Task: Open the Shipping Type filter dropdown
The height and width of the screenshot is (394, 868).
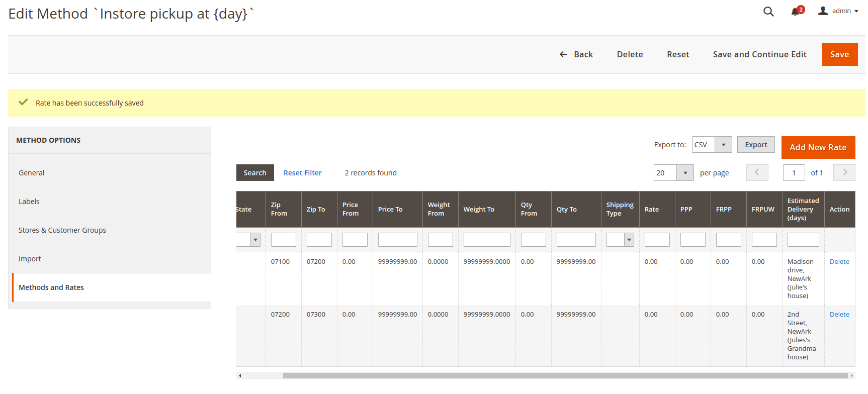Action: tap(629, 240)
